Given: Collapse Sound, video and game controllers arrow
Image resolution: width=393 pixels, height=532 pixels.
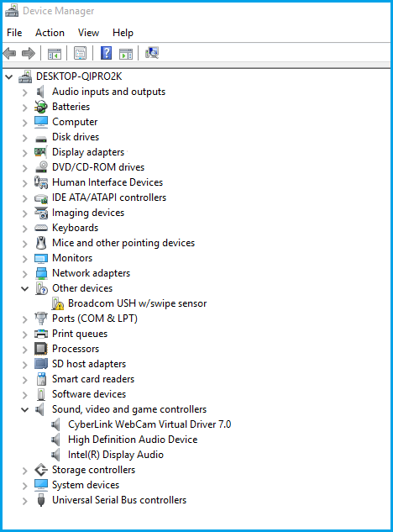Looking at the screenshot, I should click(x=24, y=410).
